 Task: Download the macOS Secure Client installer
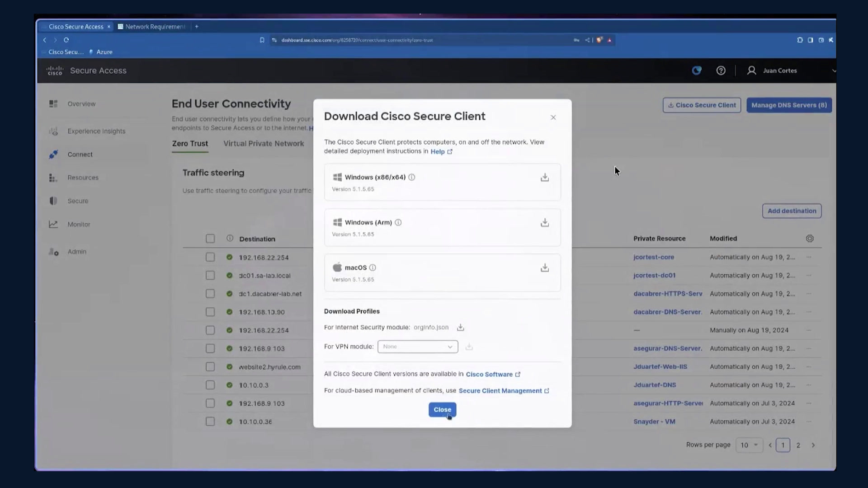545,267
